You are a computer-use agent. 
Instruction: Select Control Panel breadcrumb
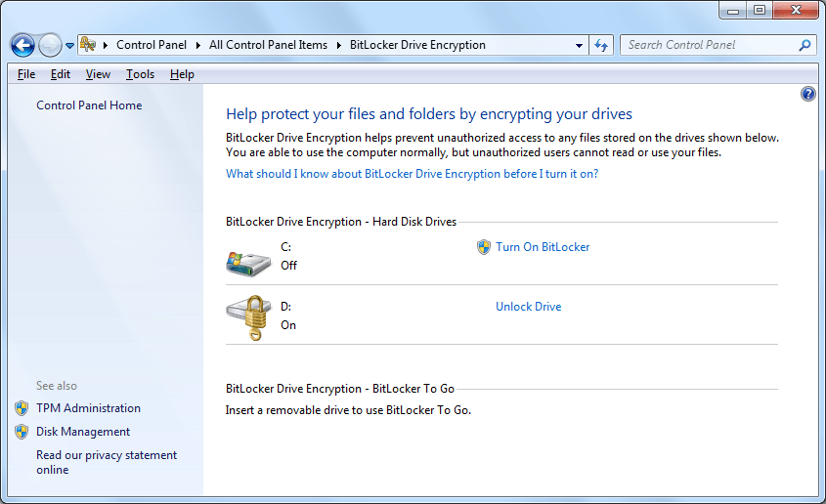coord(152,45)
